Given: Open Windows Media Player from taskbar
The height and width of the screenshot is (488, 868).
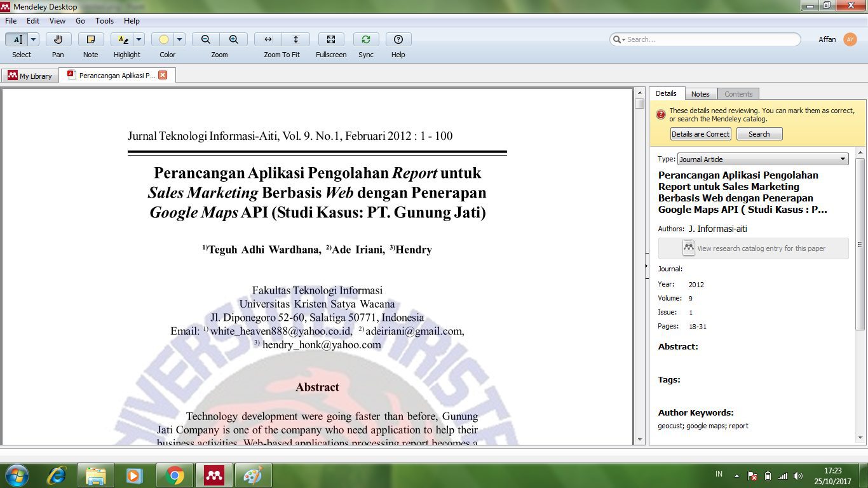Looking at the screenshot, I should [135, 475].
